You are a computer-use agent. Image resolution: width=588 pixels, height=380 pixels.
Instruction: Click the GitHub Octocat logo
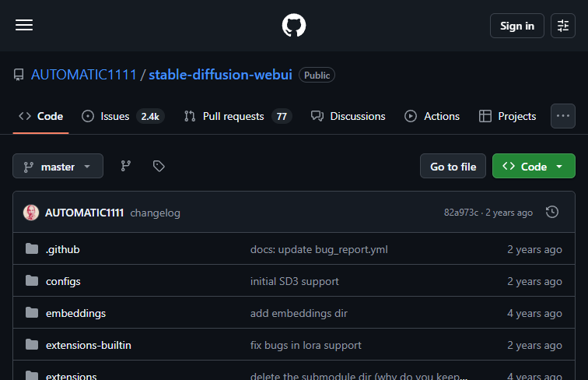click(x=294, y=25)
